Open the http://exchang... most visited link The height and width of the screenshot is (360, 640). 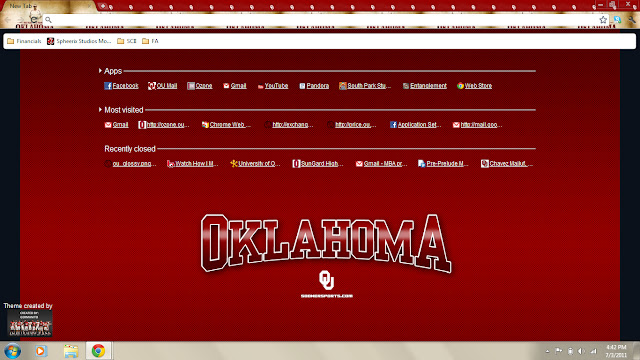[289, 124]
